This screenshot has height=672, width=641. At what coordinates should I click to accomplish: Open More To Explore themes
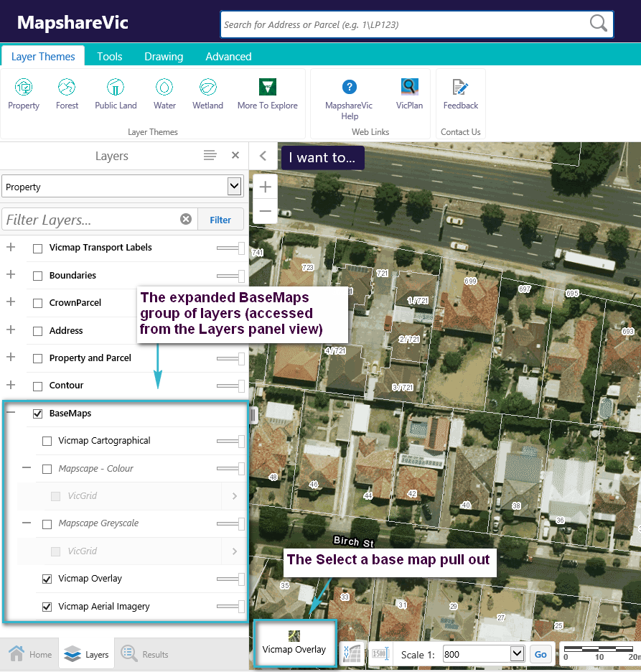pos(267,95)
